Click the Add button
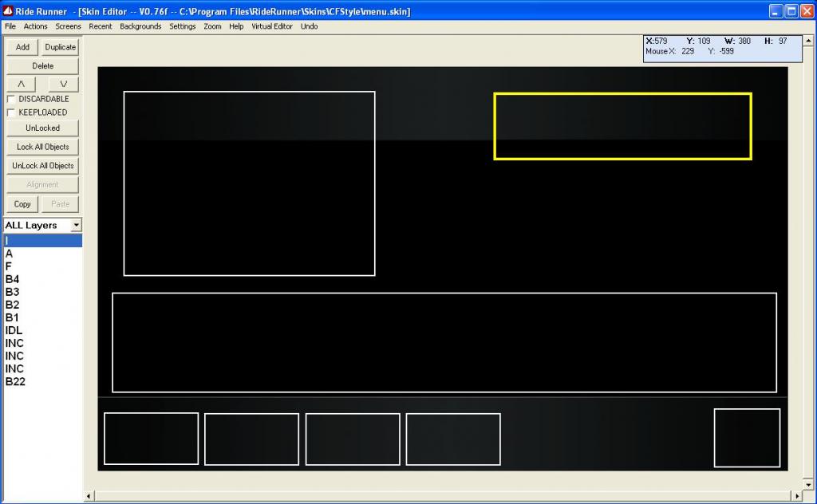 [x=22, y=47]
